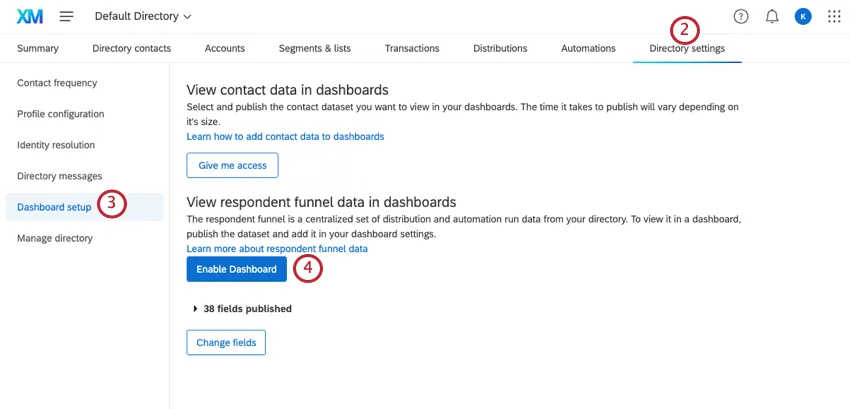
Task: Open the notifications bell
Action: (772, 17)
